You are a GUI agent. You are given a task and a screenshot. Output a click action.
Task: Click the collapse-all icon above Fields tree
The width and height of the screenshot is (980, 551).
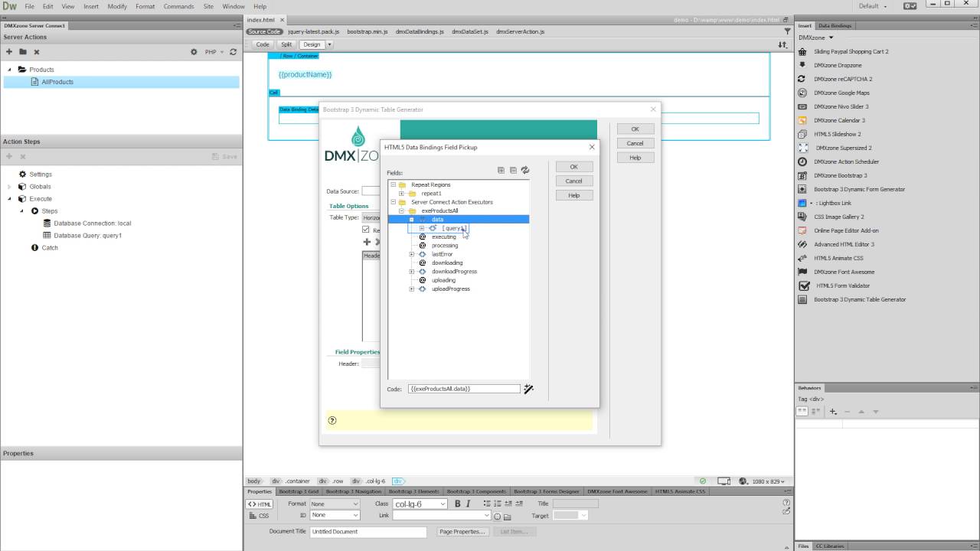pos(513,170)
